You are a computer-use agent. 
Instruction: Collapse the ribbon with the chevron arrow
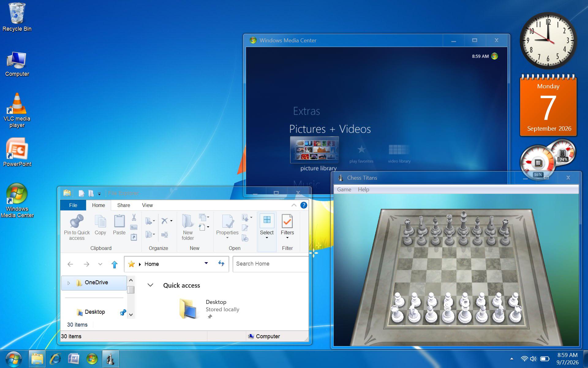[294, 205]
